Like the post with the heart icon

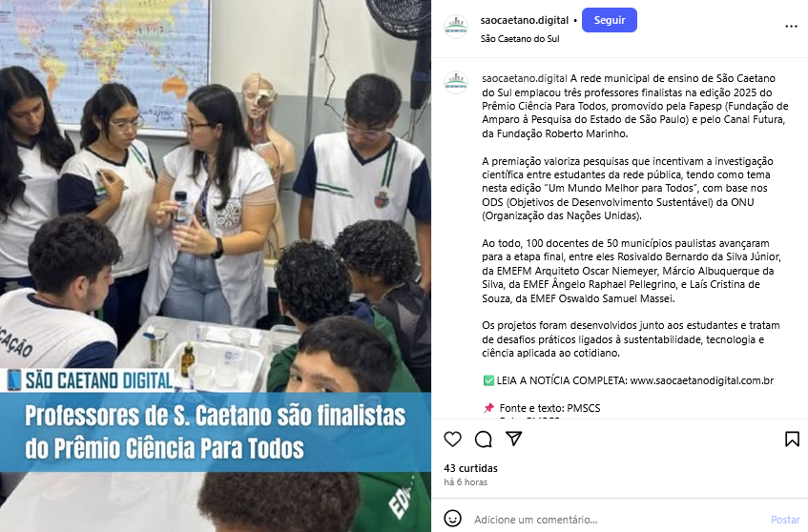[452, 440]
